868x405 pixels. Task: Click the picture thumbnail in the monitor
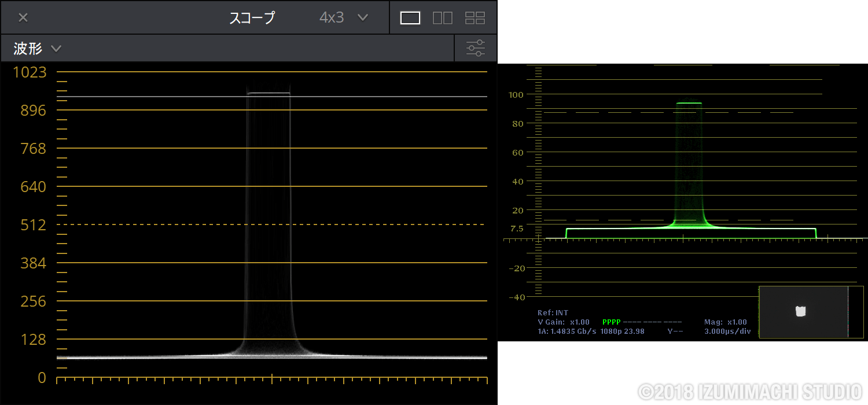tap(803, 311)
